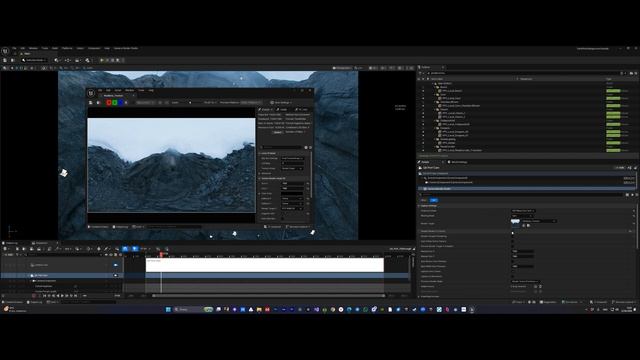Click the green Play button in main toolbar
This screenshot has height=360, width=640.
[102, 60]
